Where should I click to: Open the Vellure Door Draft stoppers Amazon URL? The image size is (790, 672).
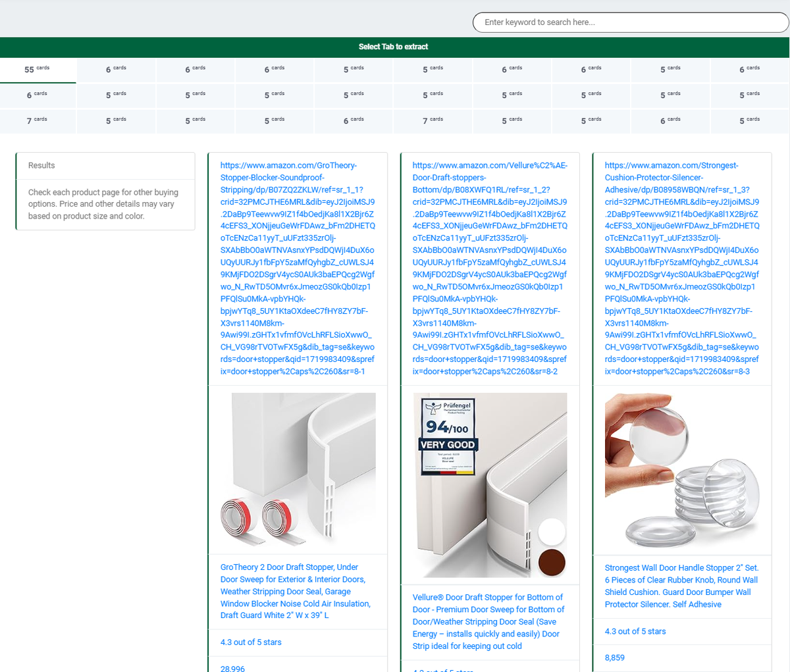[490, 269]
